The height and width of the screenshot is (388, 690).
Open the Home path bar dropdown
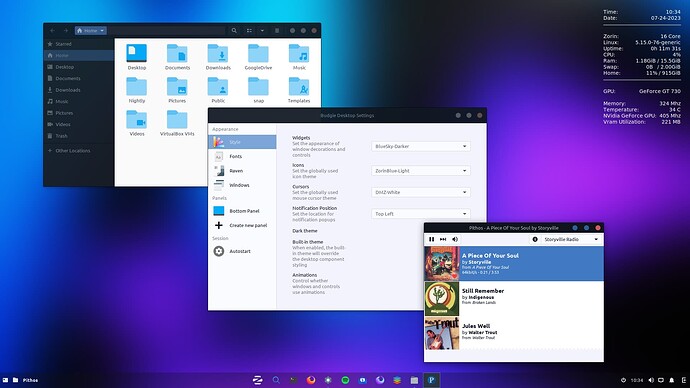[x=91, y=30]
